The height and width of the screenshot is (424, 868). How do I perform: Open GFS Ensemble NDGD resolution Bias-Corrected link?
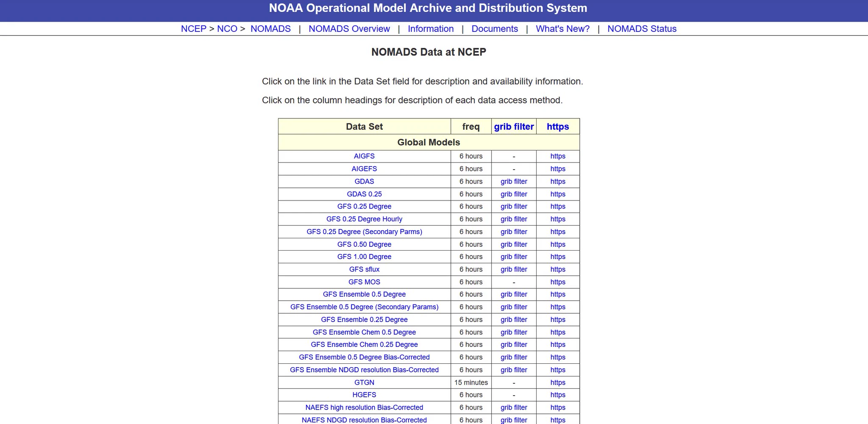(x=364, y=370)
